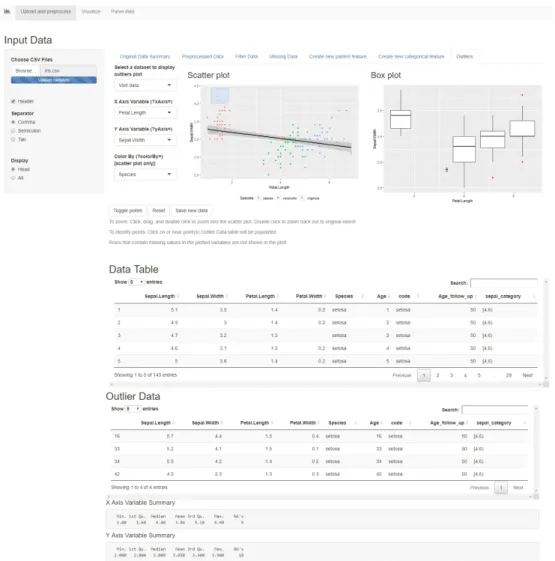The height and width of the screenshot is (561, 555).
Task: Open Missing Data tab
Action: (283, 57)
